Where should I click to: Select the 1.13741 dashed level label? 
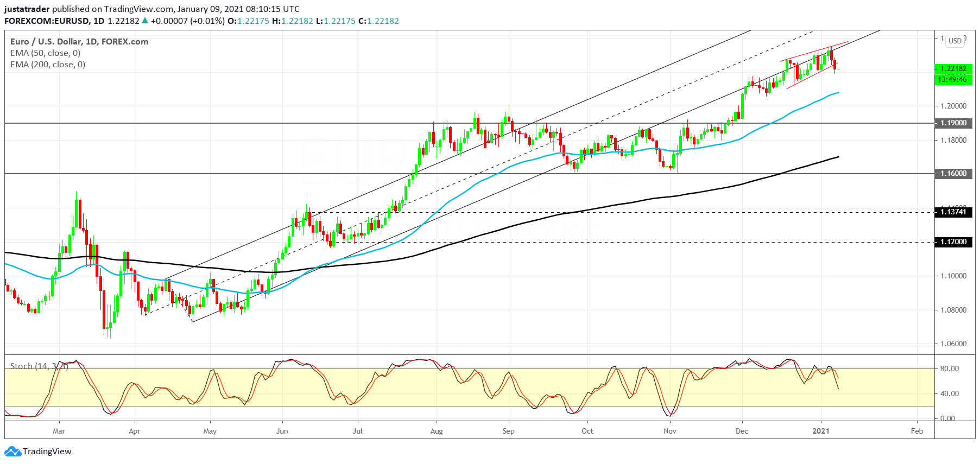[953, 212]
